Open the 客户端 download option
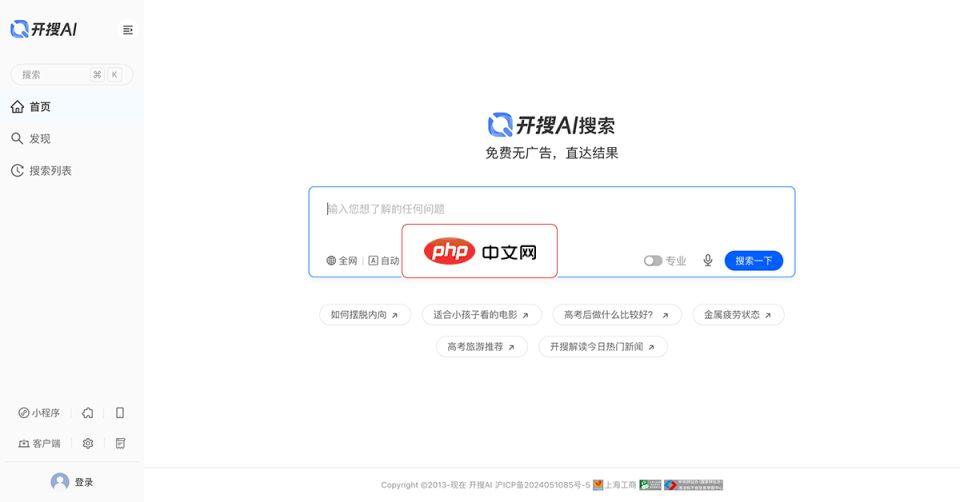Viewport: 960px width, 502px height. click(39, 443)
